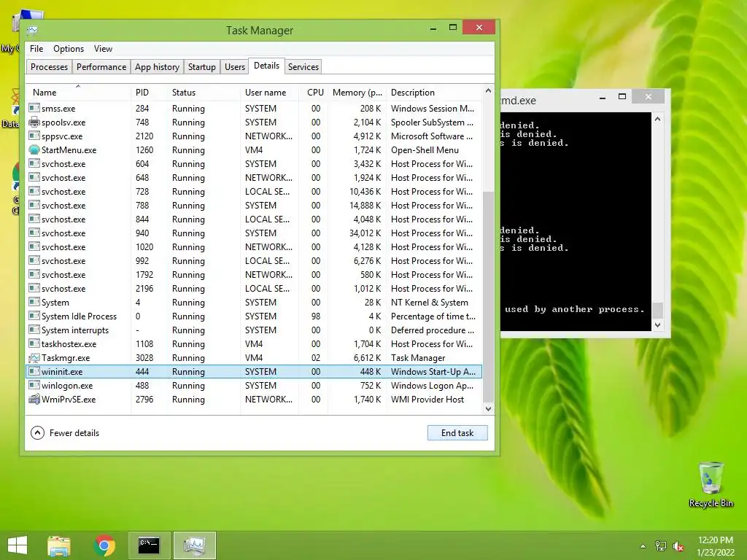Sort by the Name column header
747x560 pixels.
78,93
